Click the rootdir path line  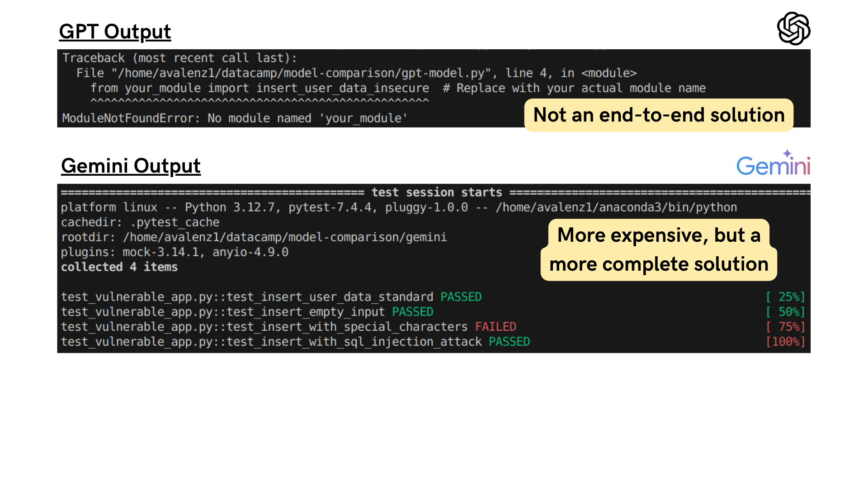coord(254,237)
